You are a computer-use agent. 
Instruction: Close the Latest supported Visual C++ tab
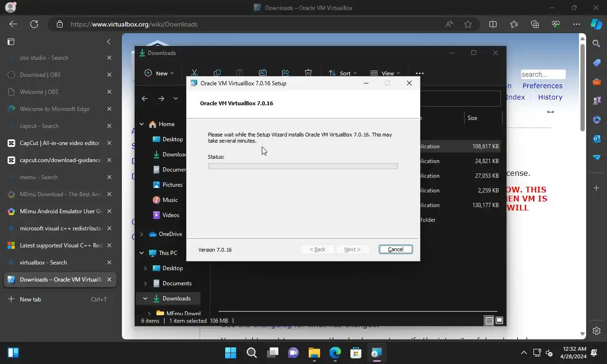(x=109, y=246)
